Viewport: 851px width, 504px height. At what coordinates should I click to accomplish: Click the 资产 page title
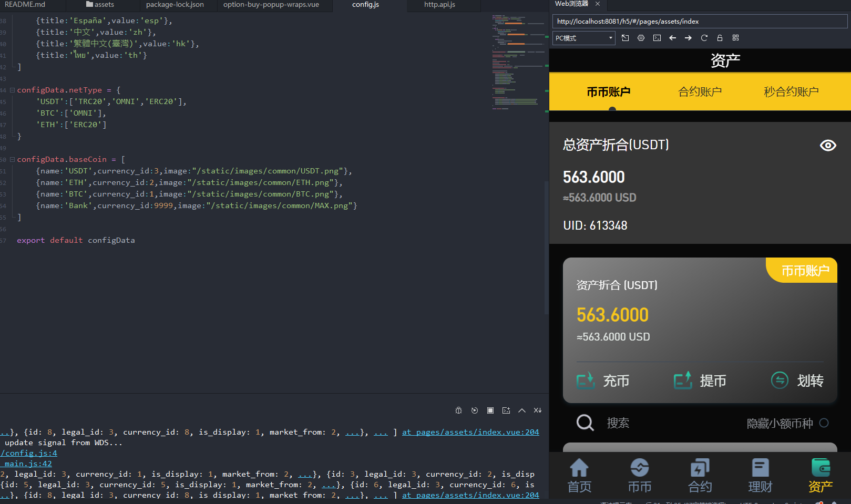[725, 60]
